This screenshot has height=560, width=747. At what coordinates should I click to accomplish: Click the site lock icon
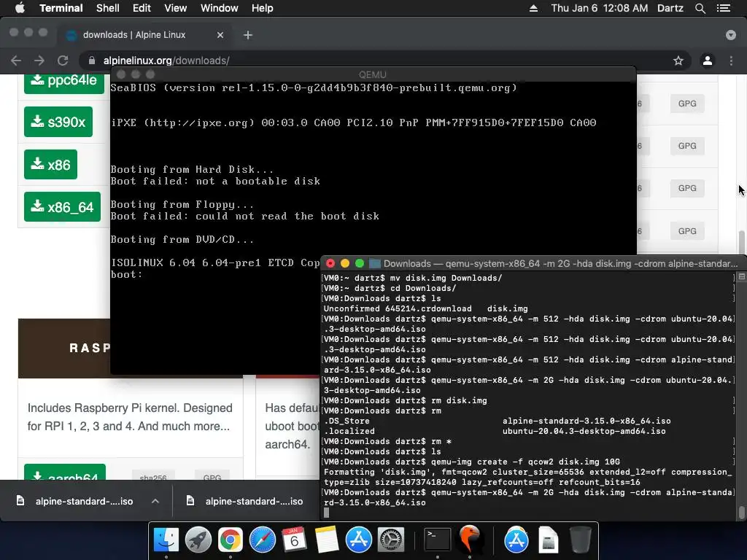[91, 61]
